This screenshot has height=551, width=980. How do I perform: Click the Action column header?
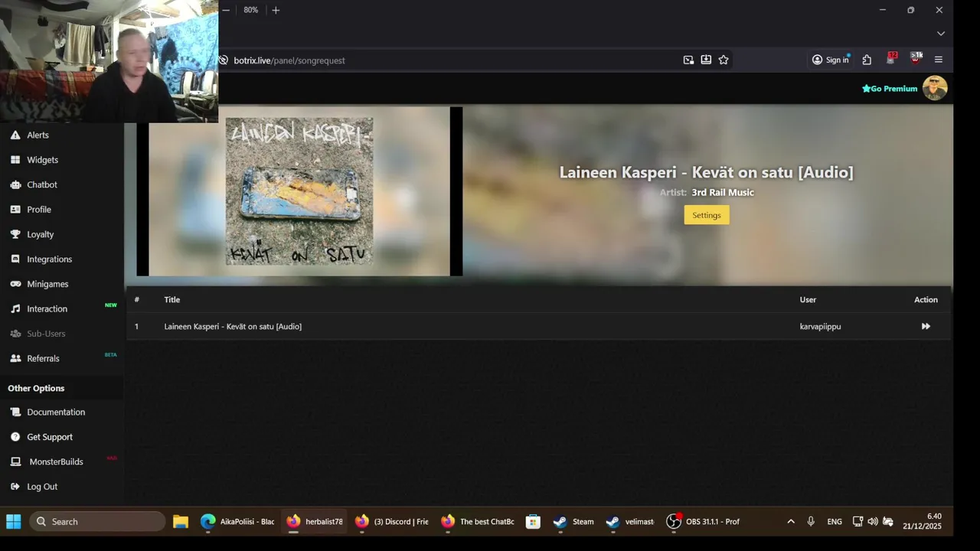click(926, 300)
